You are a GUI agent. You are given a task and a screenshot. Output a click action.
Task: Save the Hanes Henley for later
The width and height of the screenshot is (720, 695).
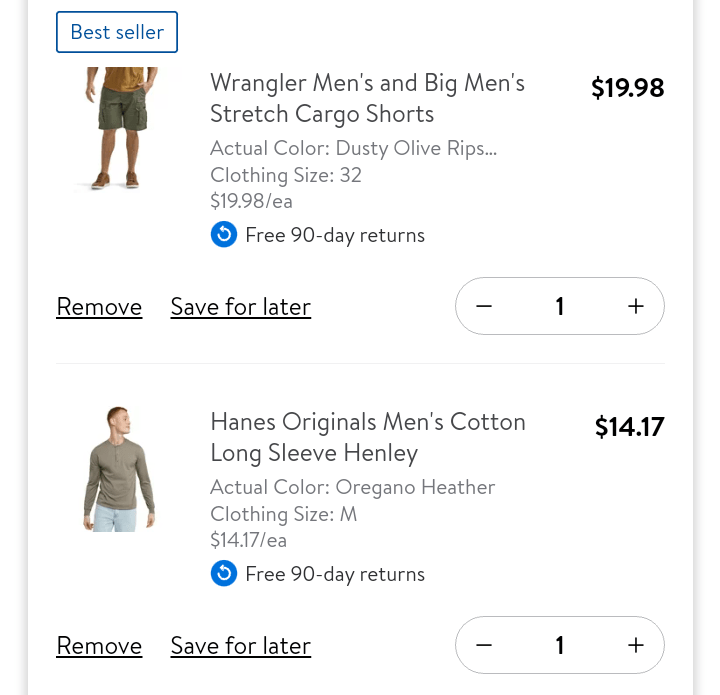tap(240, 646)
